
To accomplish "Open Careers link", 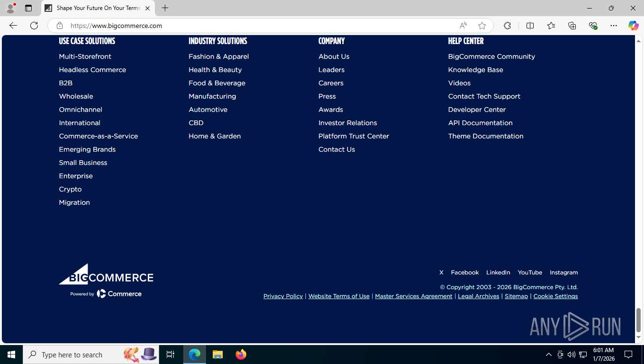I will pos(331,83).
